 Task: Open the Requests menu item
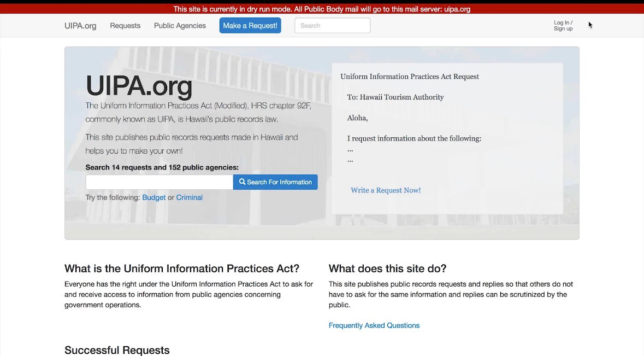click(125, 26)
